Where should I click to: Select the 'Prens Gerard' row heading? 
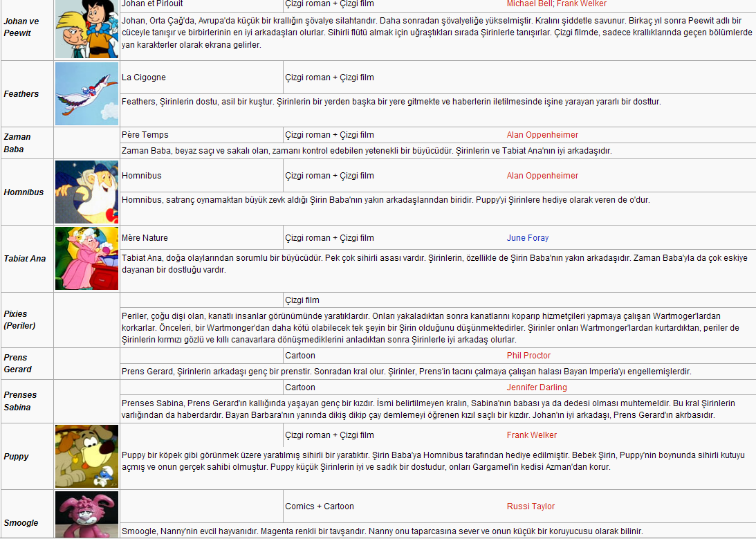[x=18, y=363]
